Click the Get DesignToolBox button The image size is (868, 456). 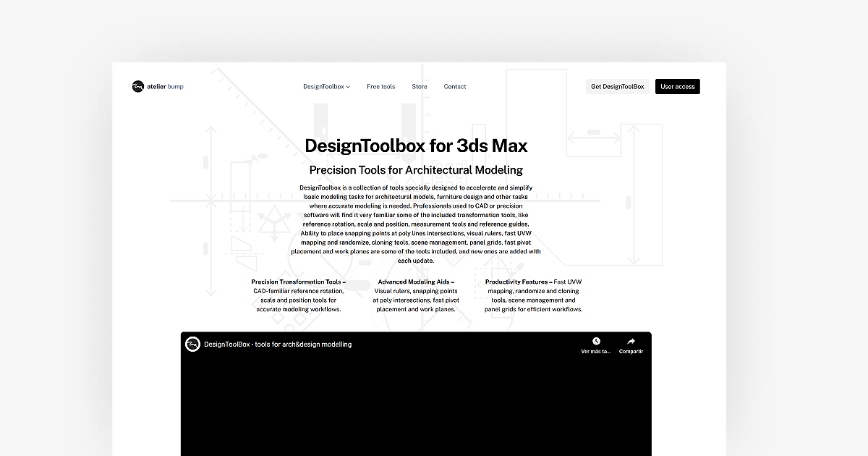tap(618, 86)
